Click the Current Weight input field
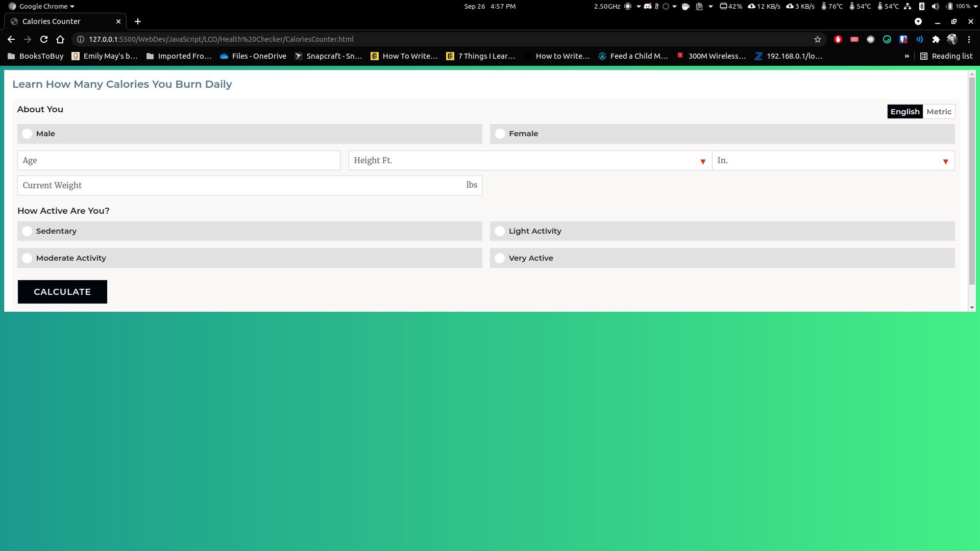Image resolution: width=980 pixels, height=551 pixels. click(x=240, y=186)
